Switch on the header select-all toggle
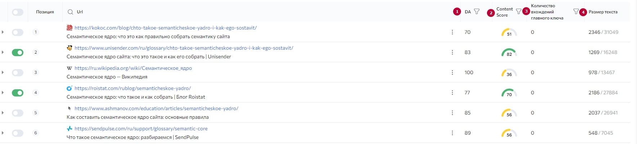The height and width of the screenshot is (144, 644). tap(17, 12)
